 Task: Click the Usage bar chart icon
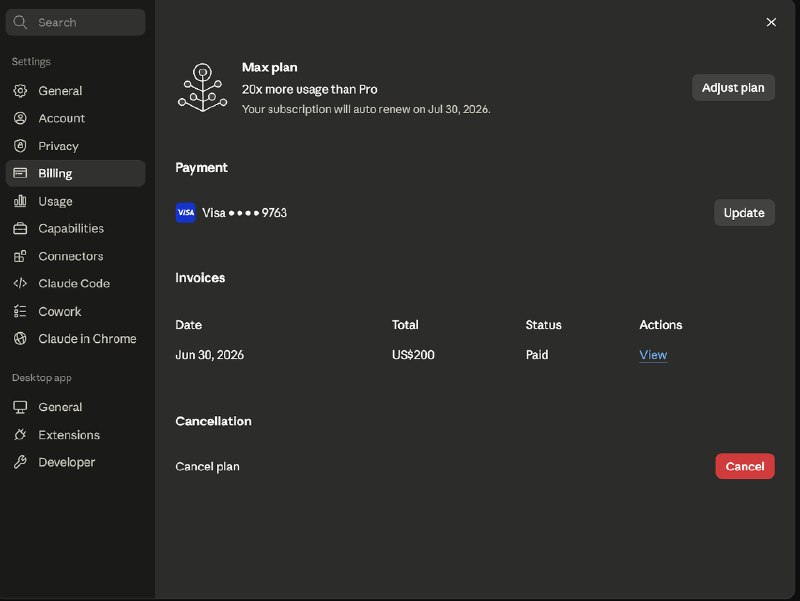tap(20, 201)
